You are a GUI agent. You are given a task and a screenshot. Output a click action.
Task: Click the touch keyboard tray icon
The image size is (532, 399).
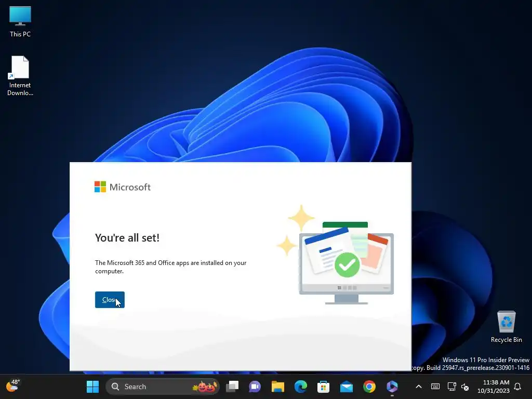(435, 387)
